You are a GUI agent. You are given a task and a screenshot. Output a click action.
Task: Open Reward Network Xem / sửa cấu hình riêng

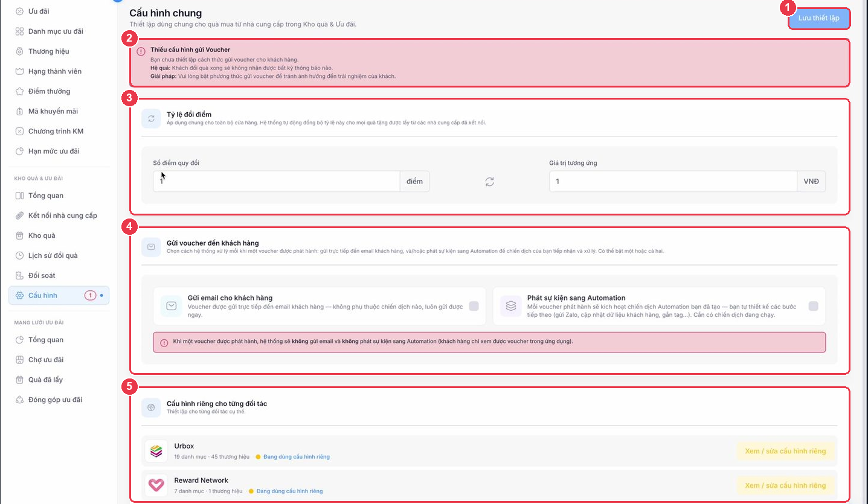785,485
